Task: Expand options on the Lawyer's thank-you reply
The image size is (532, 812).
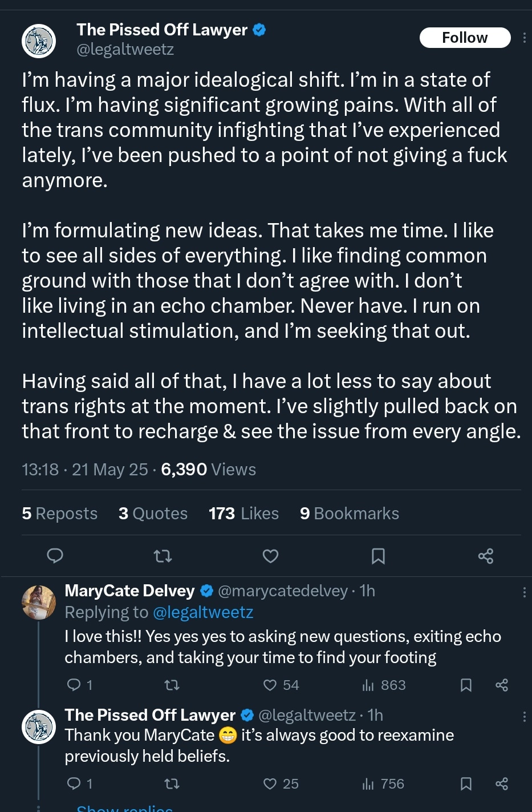Action: coord(525,717)
